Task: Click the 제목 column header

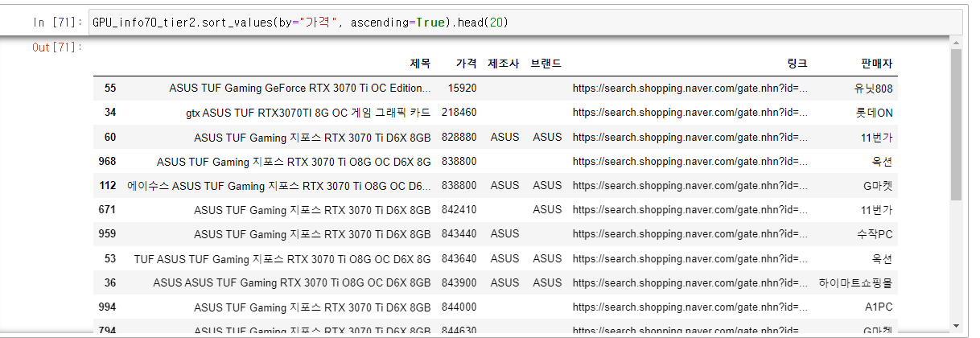Action: pos(420,64)
